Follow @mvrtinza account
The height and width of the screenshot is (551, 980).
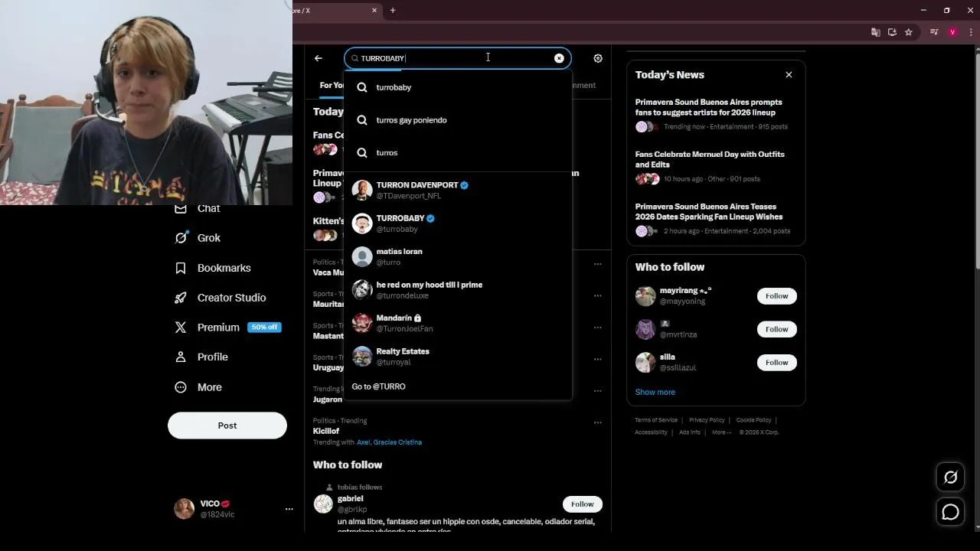pyautogui.click(x=776, y=329)
